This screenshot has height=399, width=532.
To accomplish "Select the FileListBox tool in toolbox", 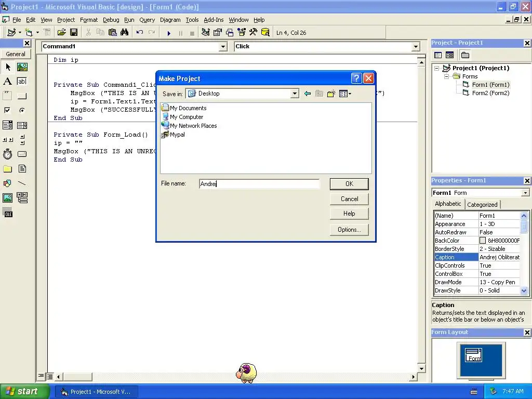I will (22, 169).
